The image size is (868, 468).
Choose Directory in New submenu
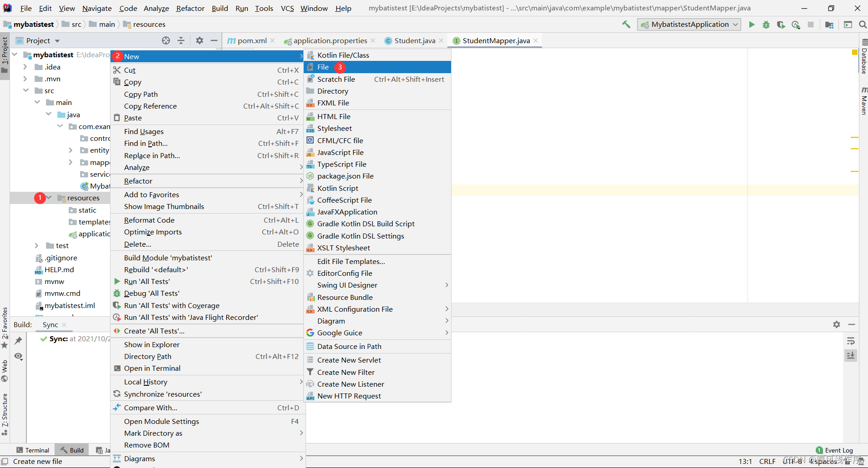coord(377,91)
